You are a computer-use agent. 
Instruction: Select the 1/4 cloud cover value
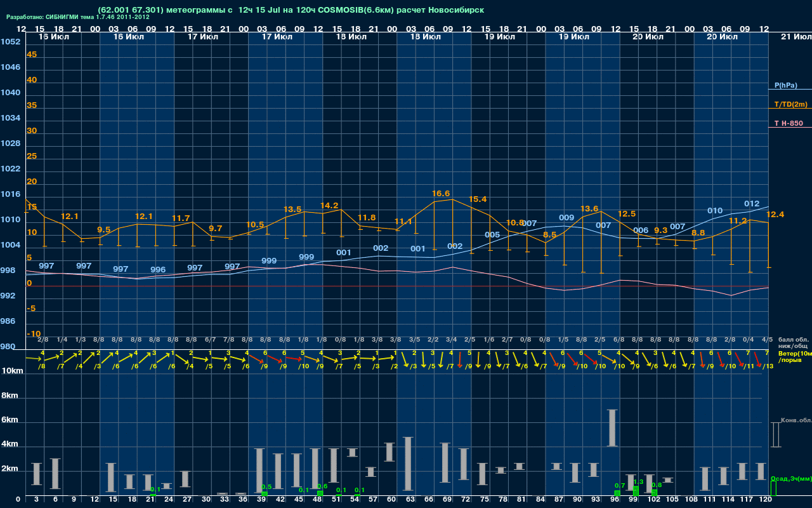(62, 340)
